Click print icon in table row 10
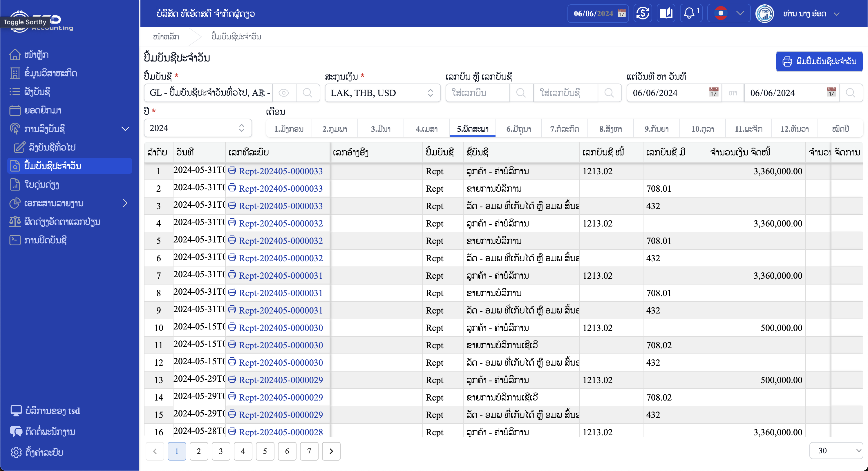The image size is (868, 471). [232, 327]
